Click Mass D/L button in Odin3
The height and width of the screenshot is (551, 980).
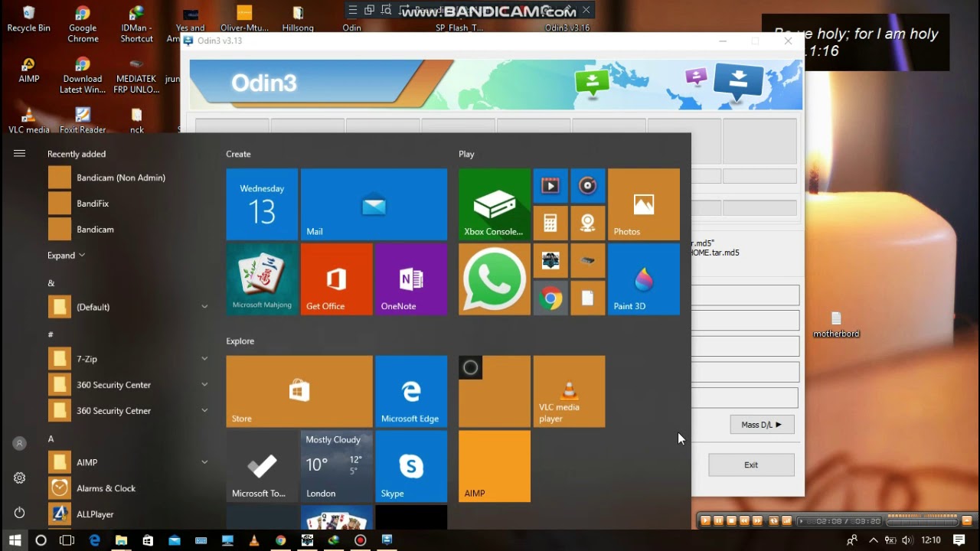(x=762, y=425)
